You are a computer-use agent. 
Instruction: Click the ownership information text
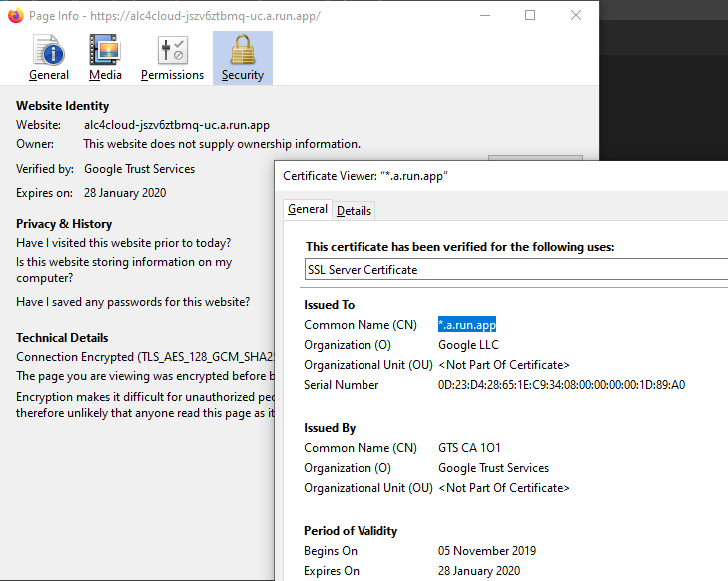coord(222,144)
